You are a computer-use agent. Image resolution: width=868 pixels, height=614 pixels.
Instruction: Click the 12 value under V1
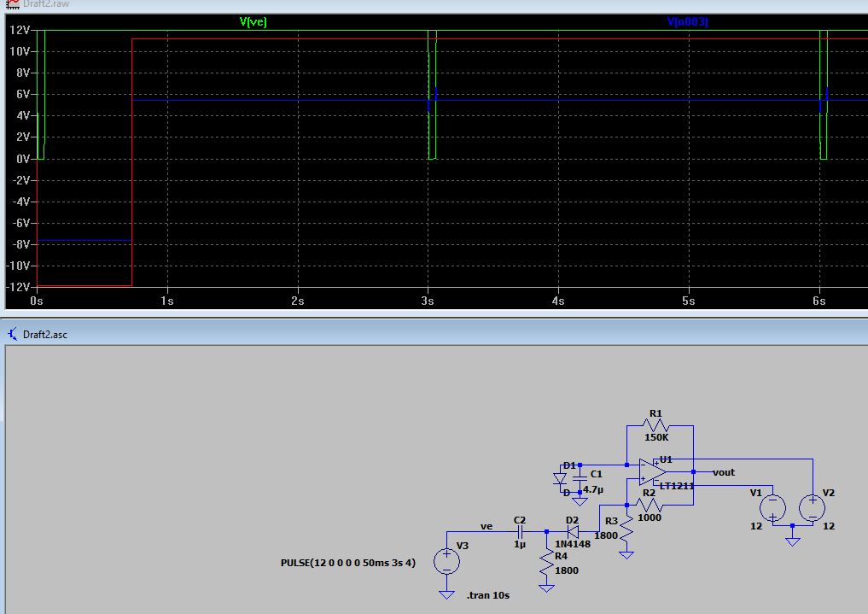point(756,526)
